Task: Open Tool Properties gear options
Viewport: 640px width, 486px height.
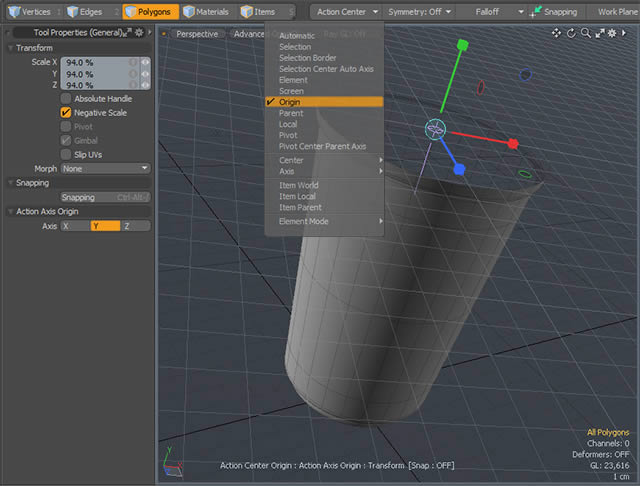Action: [139, 32]
